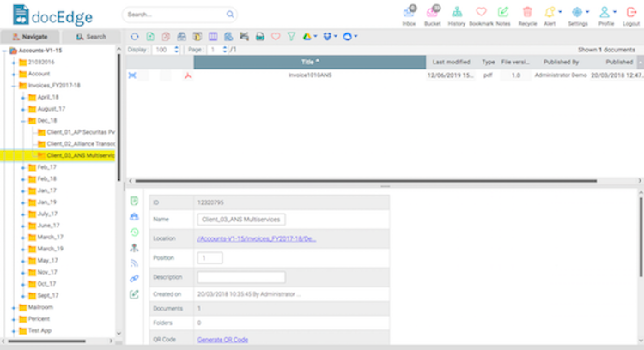Open the Recycle bin
This screenshot has width=644, height=350.
coord(527,12)
